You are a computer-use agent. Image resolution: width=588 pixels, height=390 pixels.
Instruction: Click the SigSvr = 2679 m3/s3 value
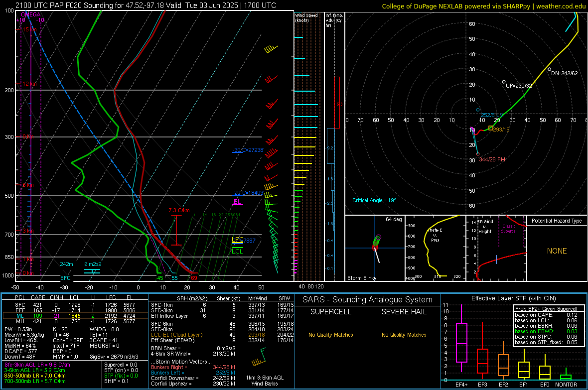[114, 357]
